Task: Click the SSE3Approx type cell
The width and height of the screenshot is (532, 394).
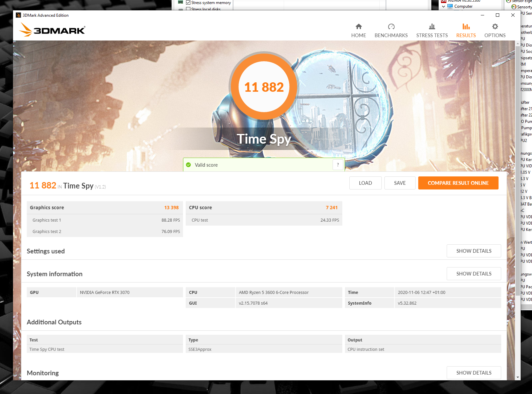Action: [x=264, y=349]
